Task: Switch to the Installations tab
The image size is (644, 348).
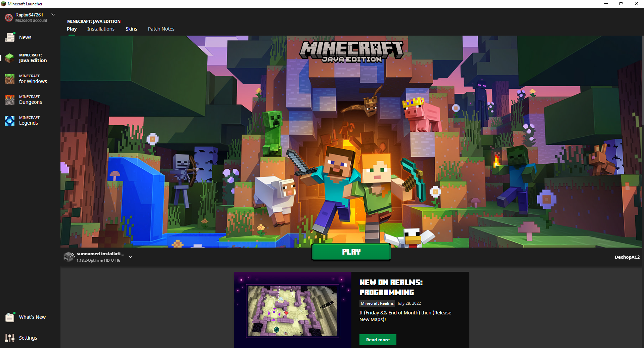Action: point(101,29)
